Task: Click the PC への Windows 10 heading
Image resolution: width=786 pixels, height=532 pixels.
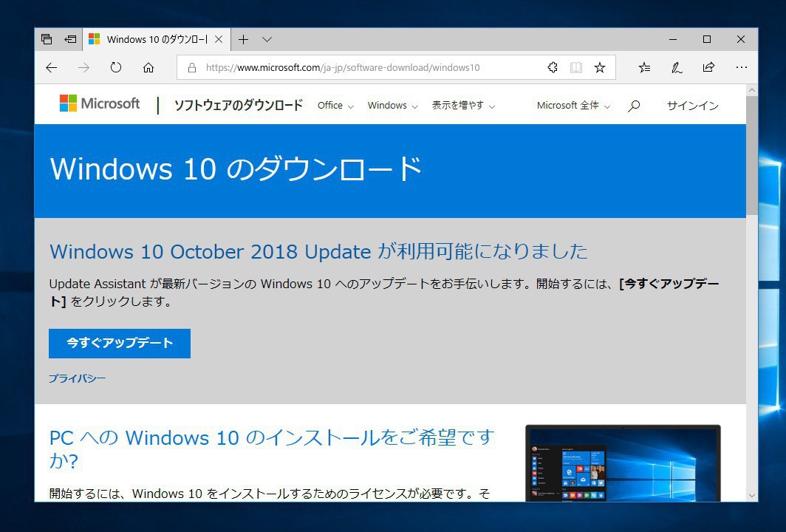Action: (272, 449)
